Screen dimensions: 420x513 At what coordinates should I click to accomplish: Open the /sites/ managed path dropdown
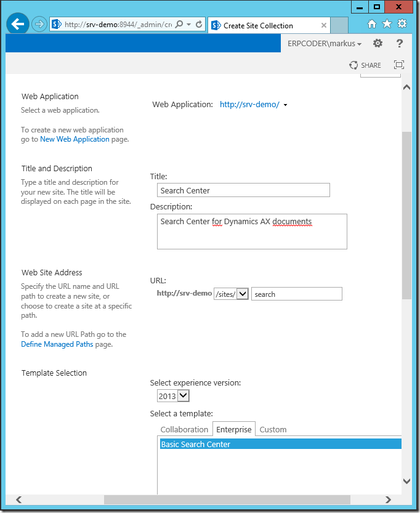(x=231, y=294)
